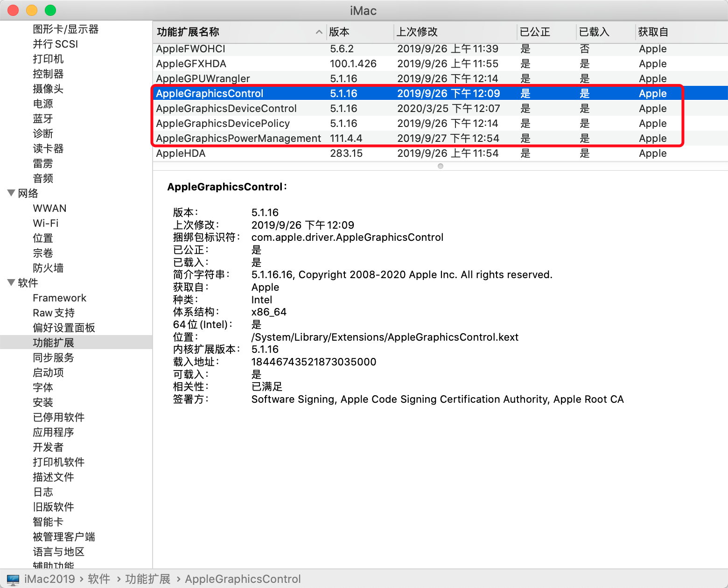Select Wi-Fi under 网络
Viewport: 728px width, 588px height.
[46, 223]
